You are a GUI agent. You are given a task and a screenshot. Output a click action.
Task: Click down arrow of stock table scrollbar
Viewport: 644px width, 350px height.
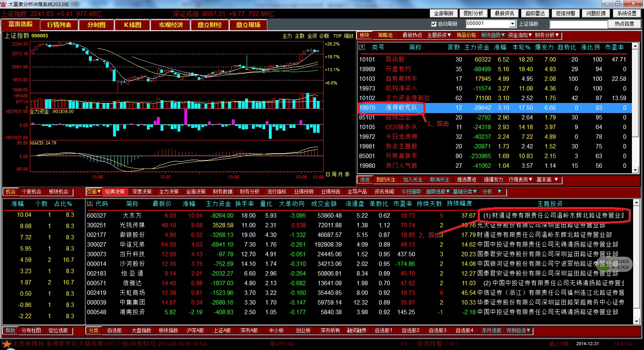click(636, 321)
